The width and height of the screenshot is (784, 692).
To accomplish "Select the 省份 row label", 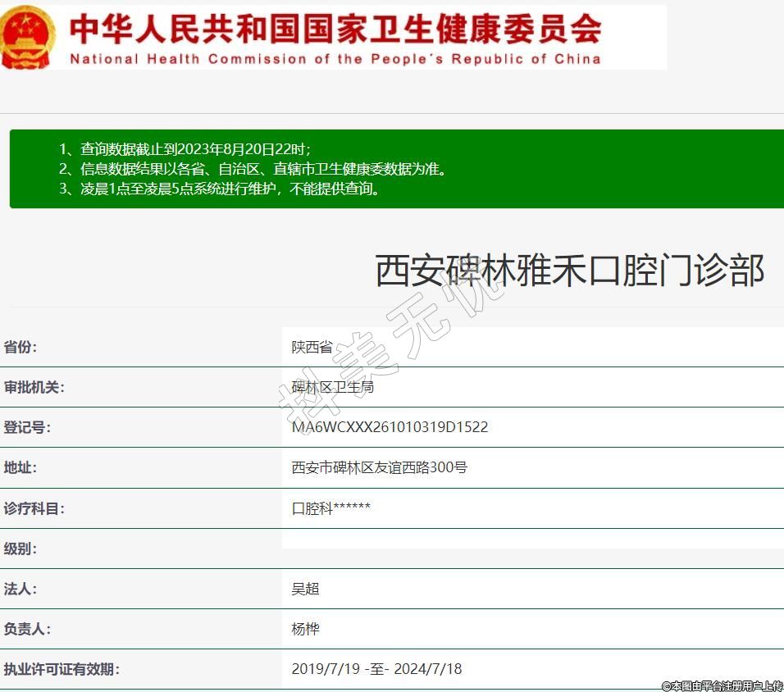I will coord(21,347).
